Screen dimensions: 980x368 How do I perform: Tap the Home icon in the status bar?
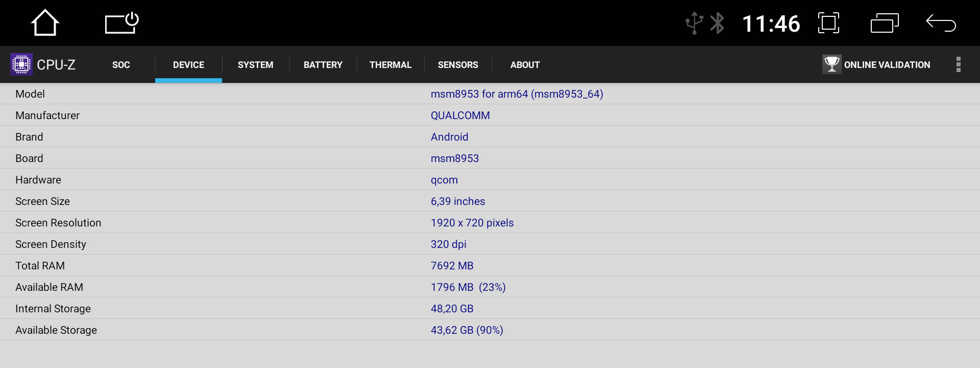coord(45,23)
